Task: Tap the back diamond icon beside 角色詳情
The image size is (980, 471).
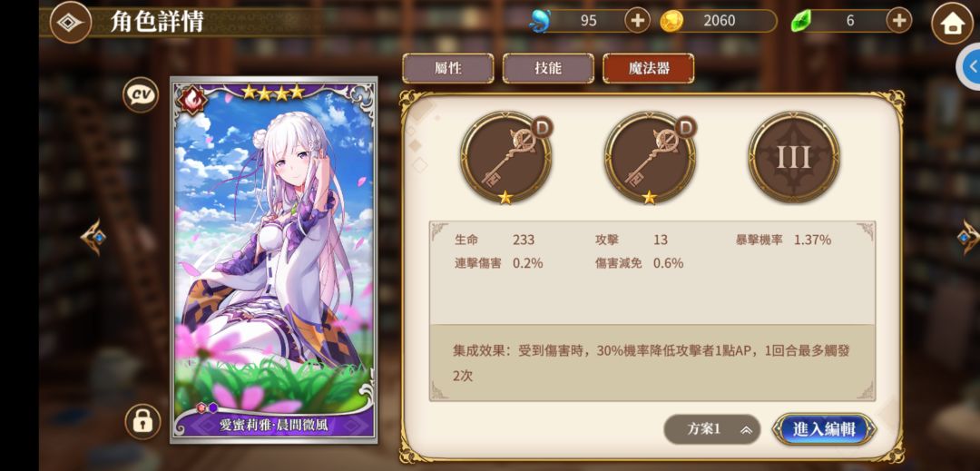Action: click(71, 23)
